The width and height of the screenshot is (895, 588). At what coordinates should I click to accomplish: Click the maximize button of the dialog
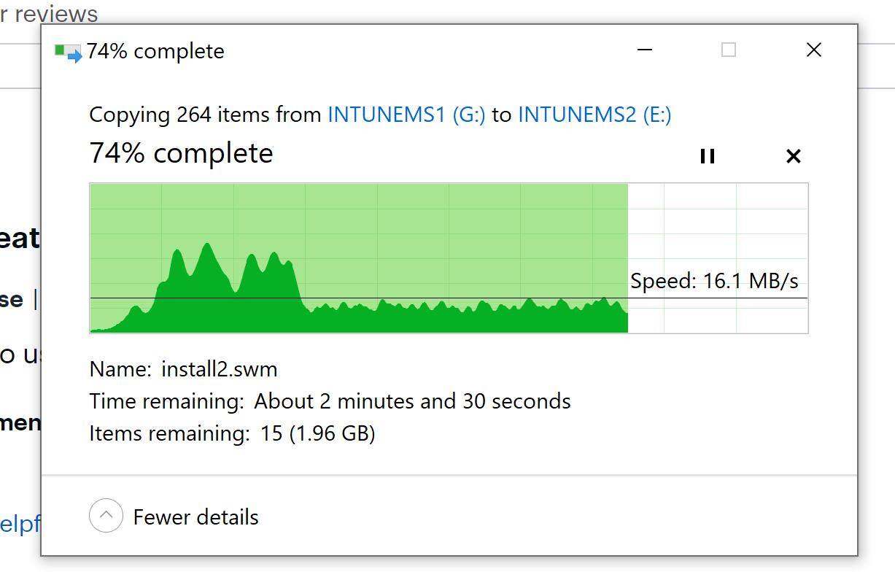(728, 50)
